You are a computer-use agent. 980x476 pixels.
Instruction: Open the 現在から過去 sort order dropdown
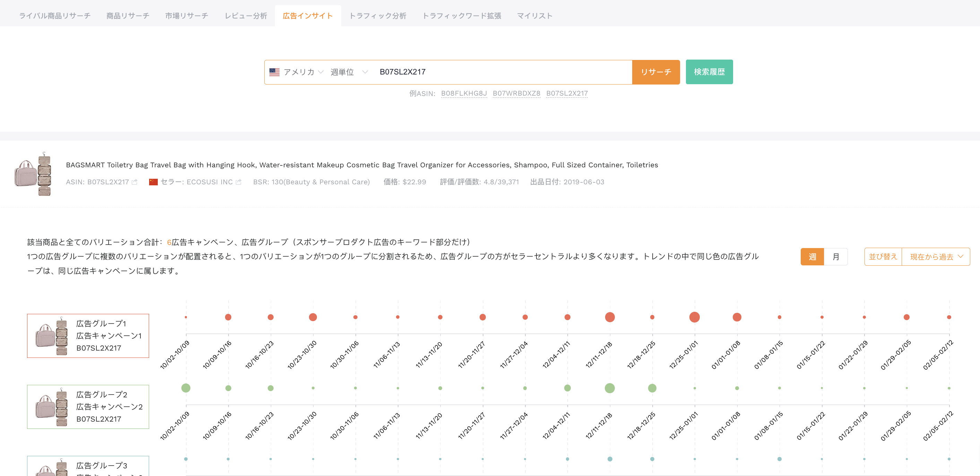(x=936, y=257)
